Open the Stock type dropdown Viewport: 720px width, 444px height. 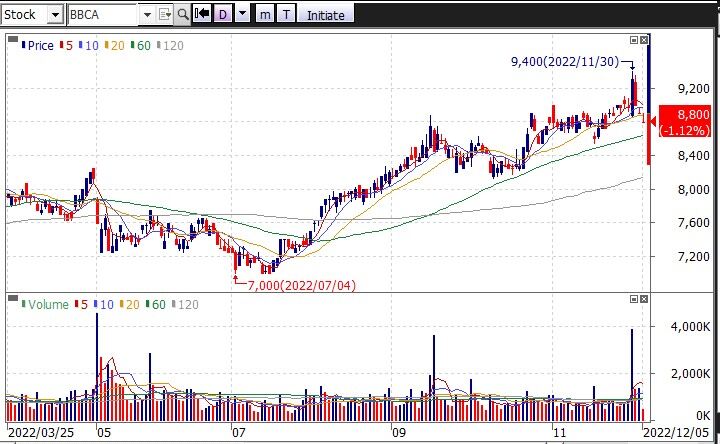(x=57, y=14)
